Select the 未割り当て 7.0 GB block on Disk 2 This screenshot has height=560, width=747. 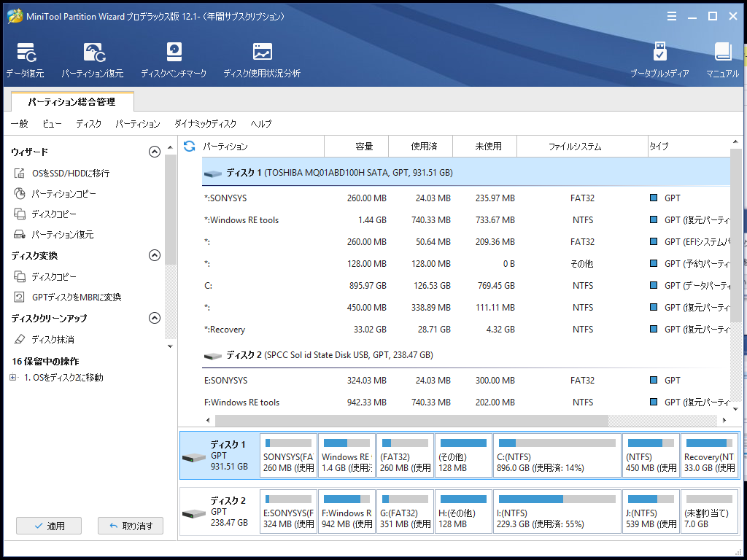coord(709,512)
